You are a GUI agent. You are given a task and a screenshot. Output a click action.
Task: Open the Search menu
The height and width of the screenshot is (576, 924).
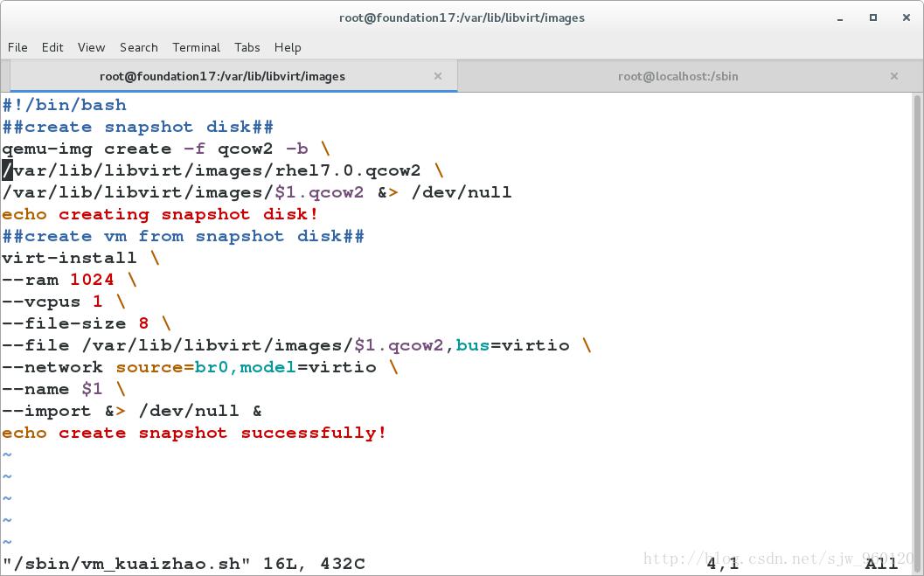click(138, 47)
